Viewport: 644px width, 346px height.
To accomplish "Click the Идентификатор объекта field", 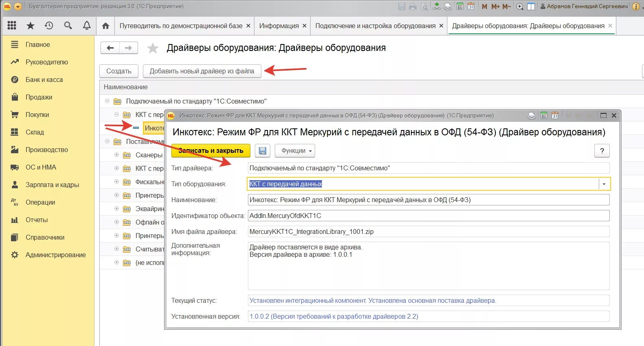I will (429, 216).
